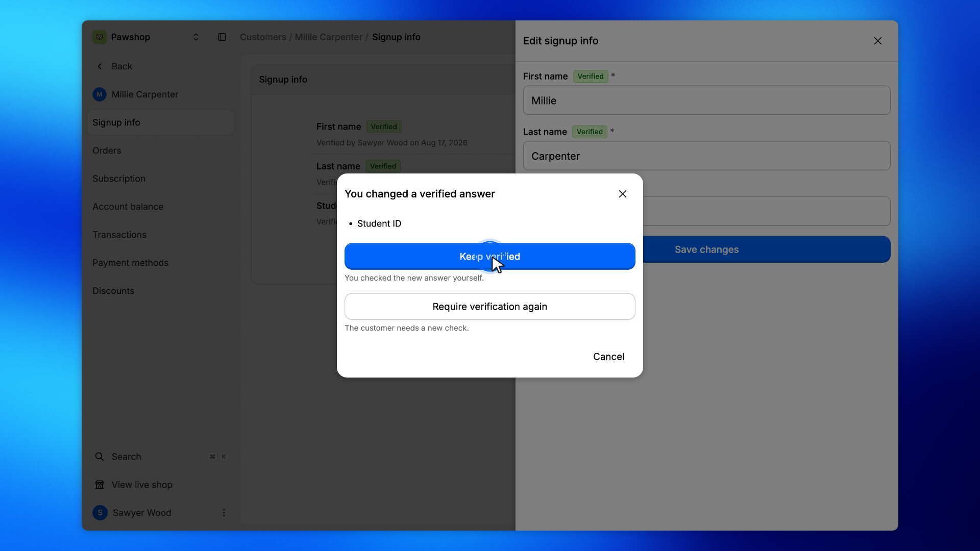Click the text 'The customer needs a new check.'

click(x=406, y=328)
